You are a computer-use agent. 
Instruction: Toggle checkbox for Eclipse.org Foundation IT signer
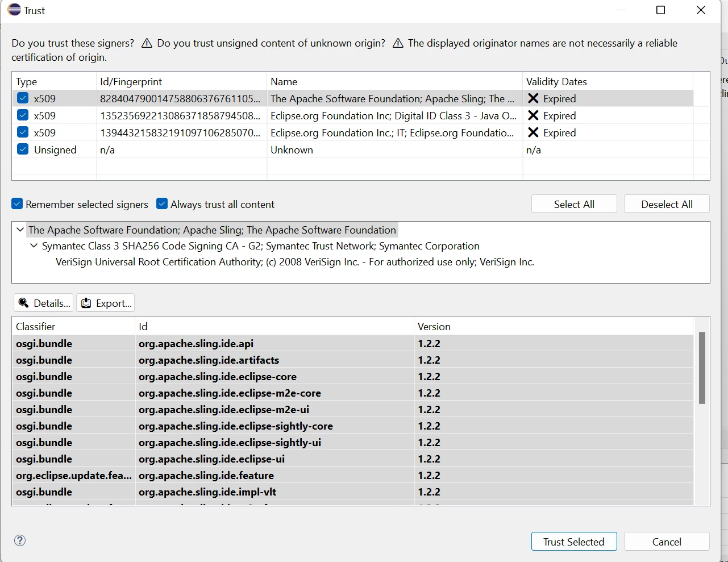(x=23, y=132)
